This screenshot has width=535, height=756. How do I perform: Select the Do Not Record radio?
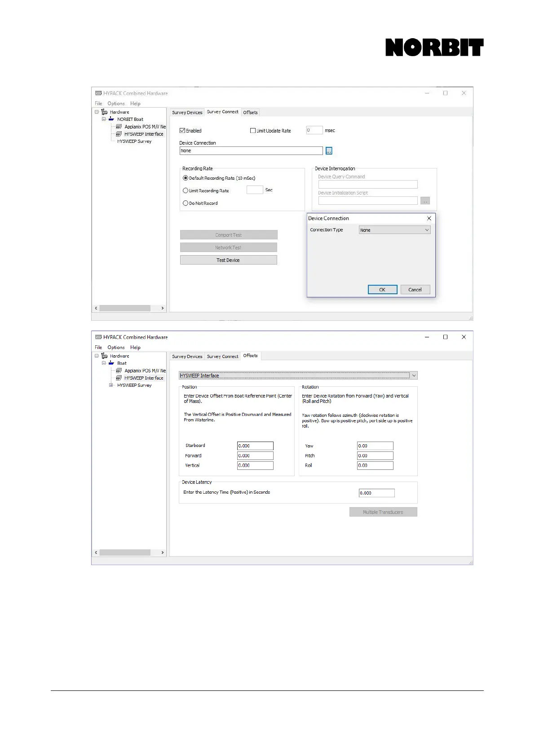click(x=186, y=203)
